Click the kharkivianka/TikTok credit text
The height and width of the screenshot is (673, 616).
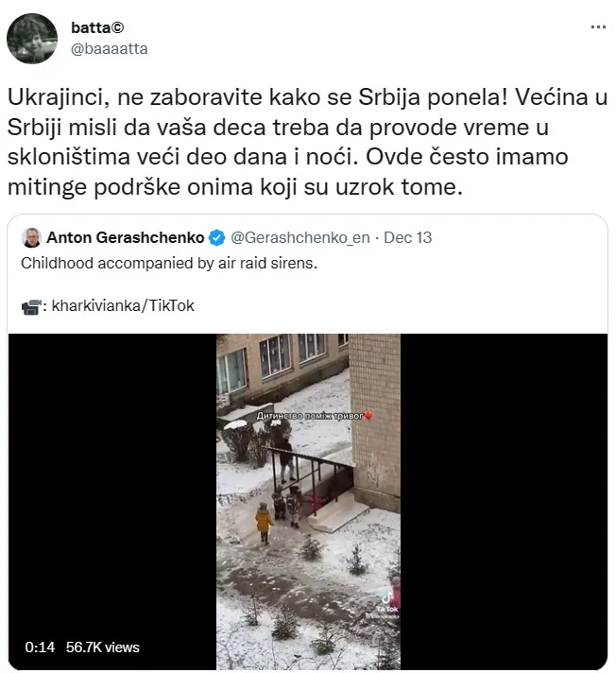click(x=123, y=305)
